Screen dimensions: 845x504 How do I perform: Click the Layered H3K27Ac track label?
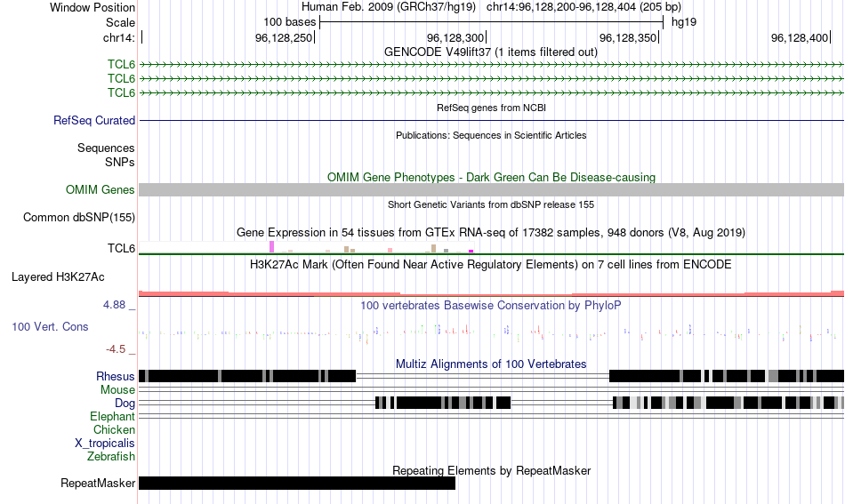tap(58, 277)
